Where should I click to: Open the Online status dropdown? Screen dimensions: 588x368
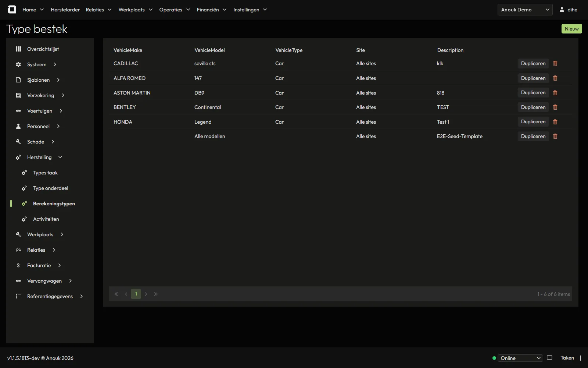(x=520, y=358)
